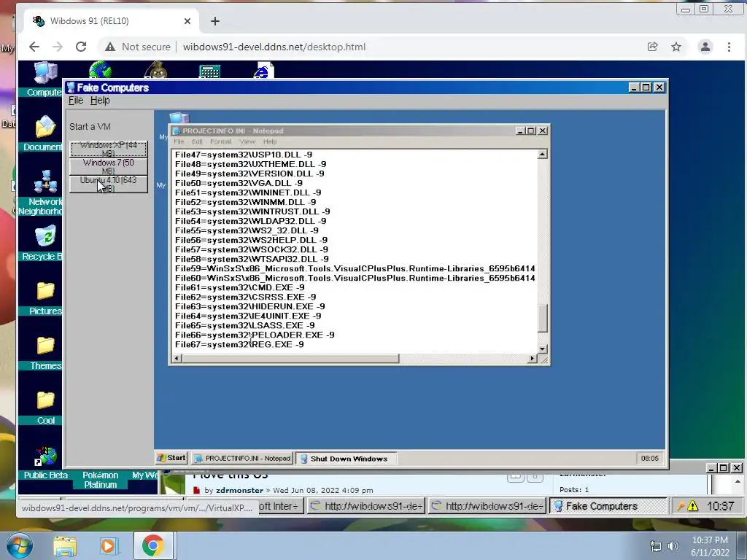Click the Notepad title bar icon
The width and height of the screenshot is (747, 560).
pos(177,131)
